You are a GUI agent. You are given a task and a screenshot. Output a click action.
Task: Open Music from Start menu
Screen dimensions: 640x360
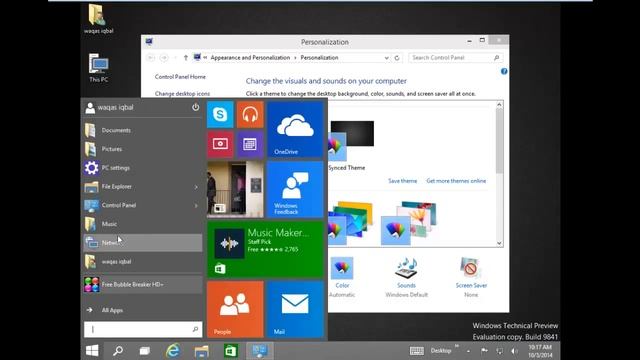[x=143, y=224]
